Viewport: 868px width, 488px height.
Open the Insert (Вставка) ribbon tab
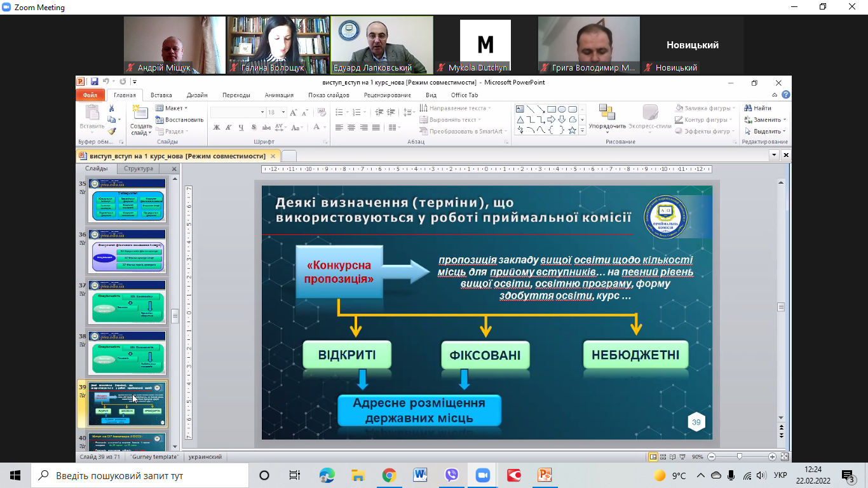coord(161,95)
